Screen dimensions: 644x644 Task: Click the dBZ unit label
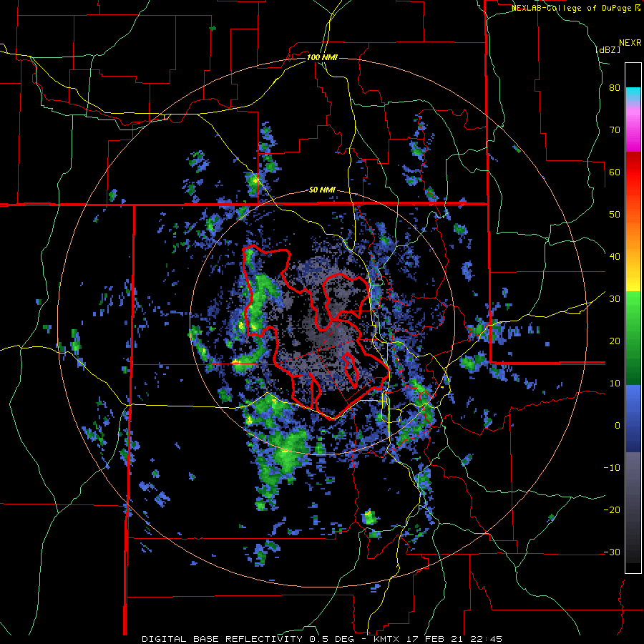coord(608,49)
